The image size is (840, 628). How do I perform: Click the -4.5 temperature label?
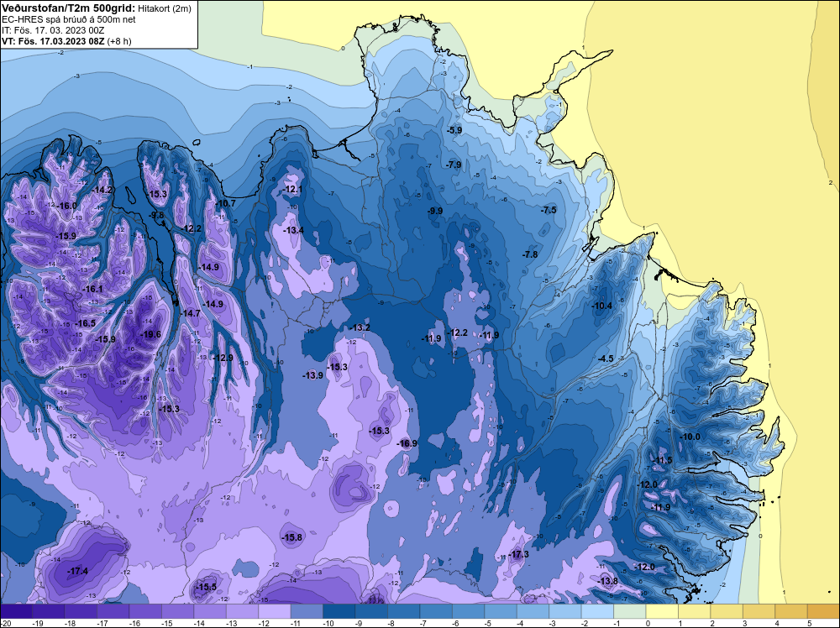606,358
